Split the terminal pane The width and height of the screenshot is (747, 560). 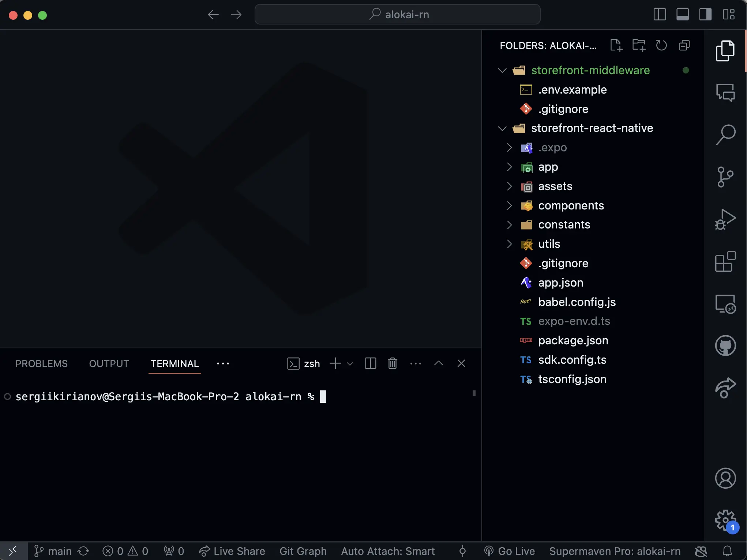370,363
